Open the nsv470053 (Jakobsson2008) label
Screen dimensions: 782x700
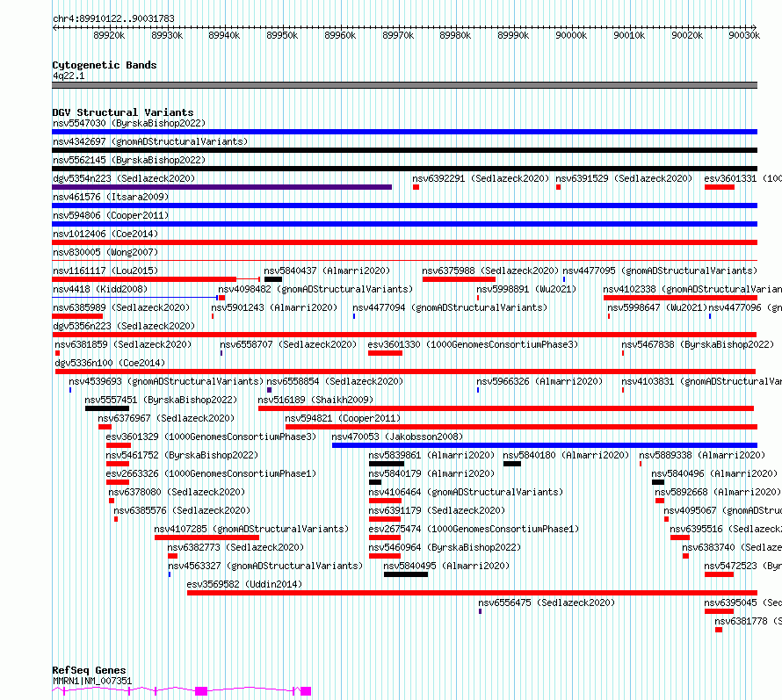tap(397, 437)
